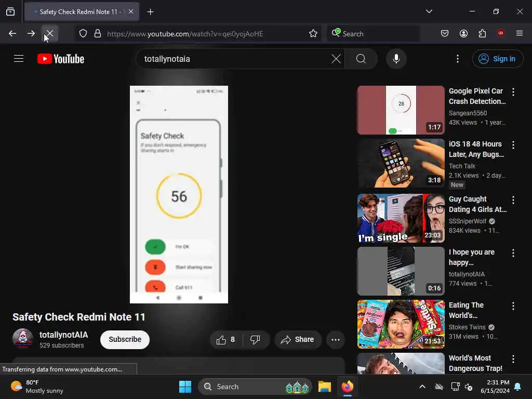Screen dimensions: 532x399
Task: Click the Safety Check video player
Action: coord(179,194)
